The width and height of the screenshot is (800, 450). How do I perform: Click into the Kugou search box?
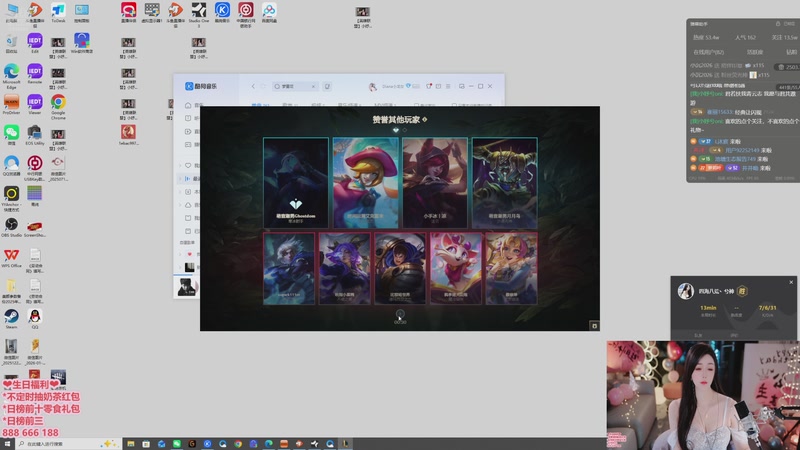tap(295, 86)
